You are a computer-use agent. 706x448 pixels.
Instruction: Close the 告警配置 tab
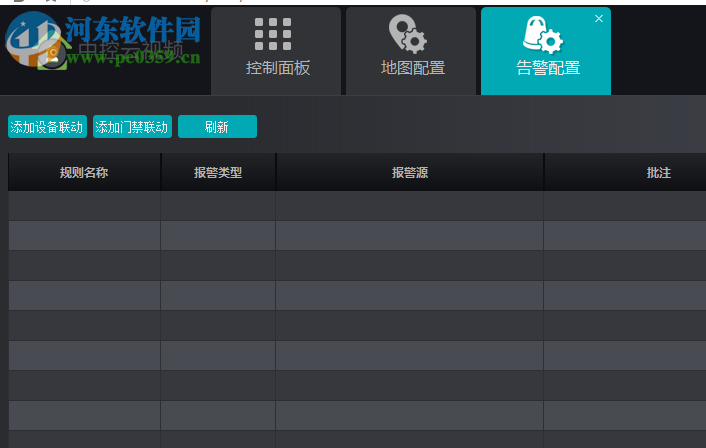pos(599,18)
